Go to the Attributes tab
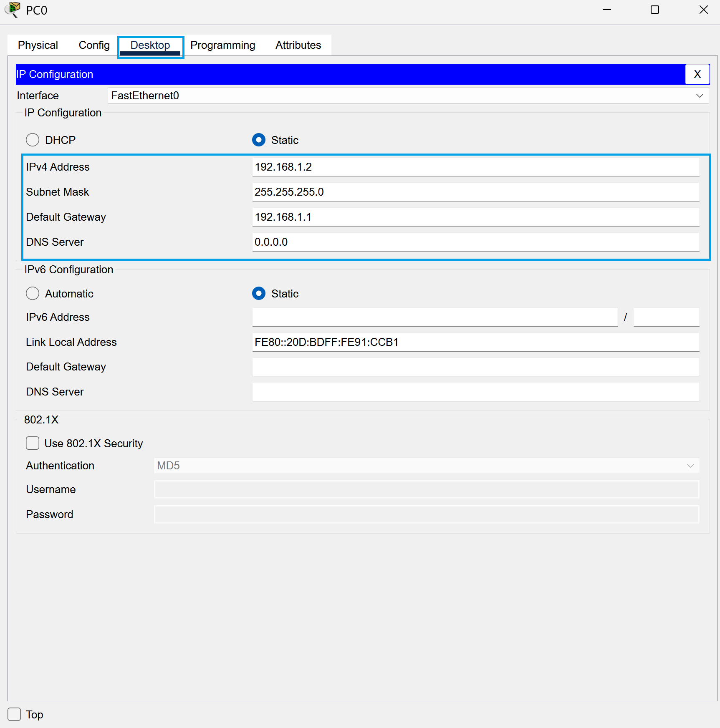The height and width of the screenshot is (728, 720). click(x=298, y=45)
